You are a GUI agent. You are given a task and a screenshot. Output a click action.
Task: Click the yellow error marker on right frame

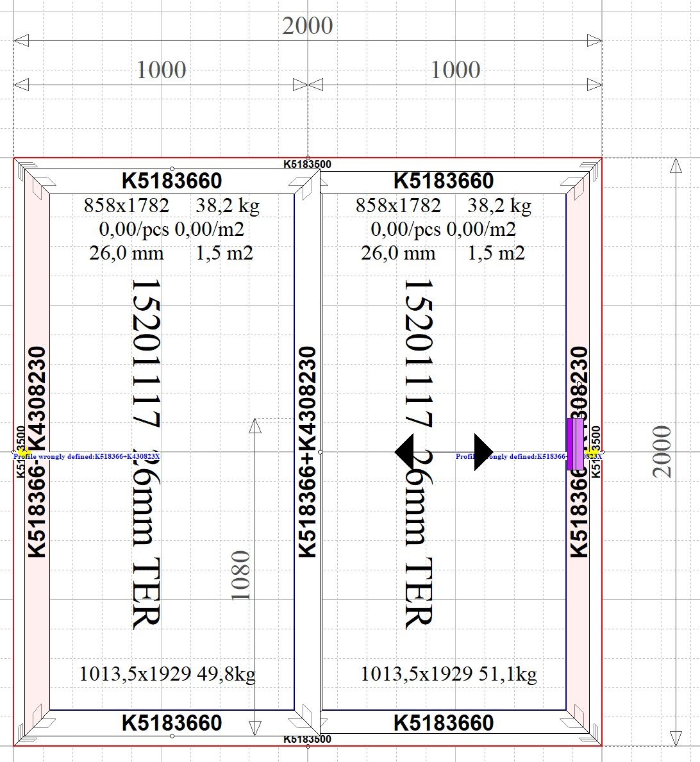click(x=592, y=453)
